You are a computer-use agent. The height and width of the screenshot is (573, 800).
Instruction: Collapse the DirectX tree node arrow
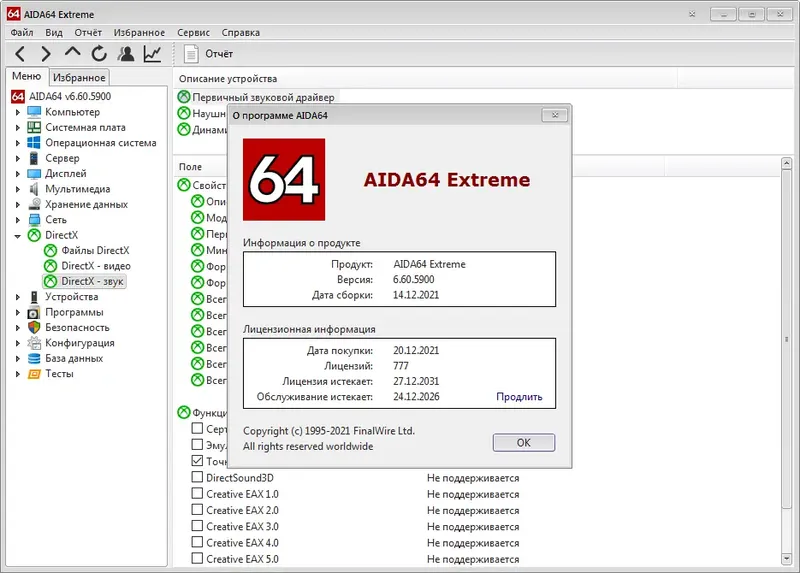pyautogui.click(x=18, y=236)
